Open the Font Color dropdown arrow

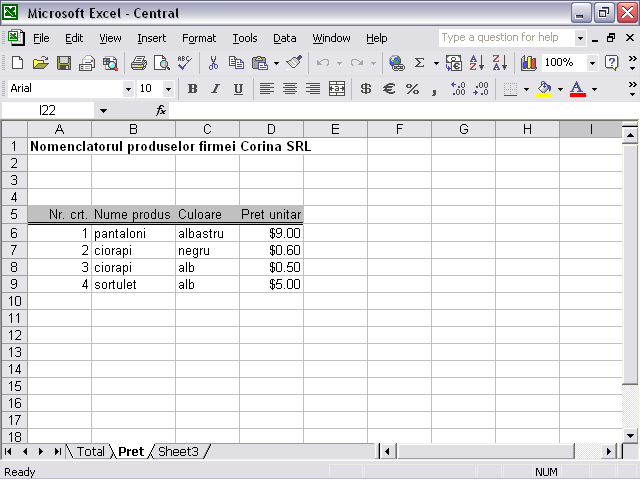pyautogui.click(x=594, y=89)
